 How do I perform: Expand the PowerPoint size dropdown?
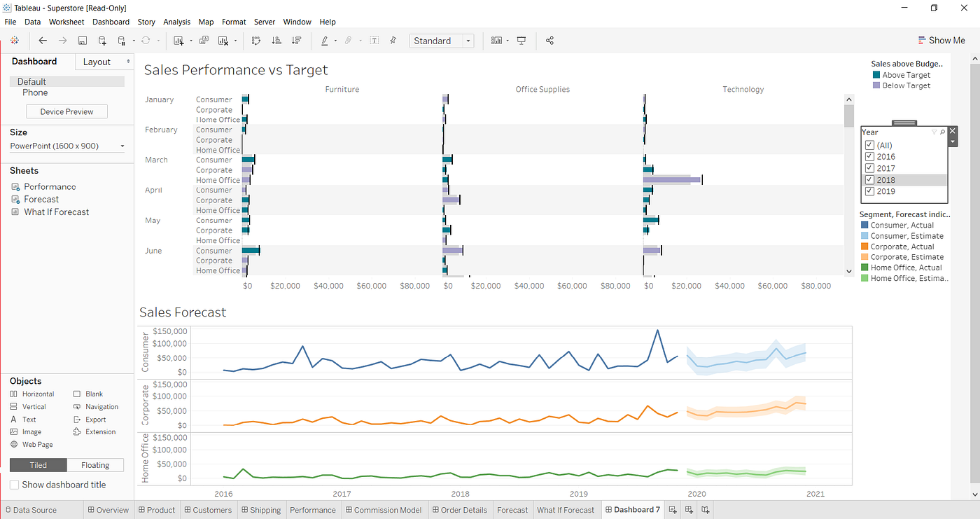coord(67,146)
